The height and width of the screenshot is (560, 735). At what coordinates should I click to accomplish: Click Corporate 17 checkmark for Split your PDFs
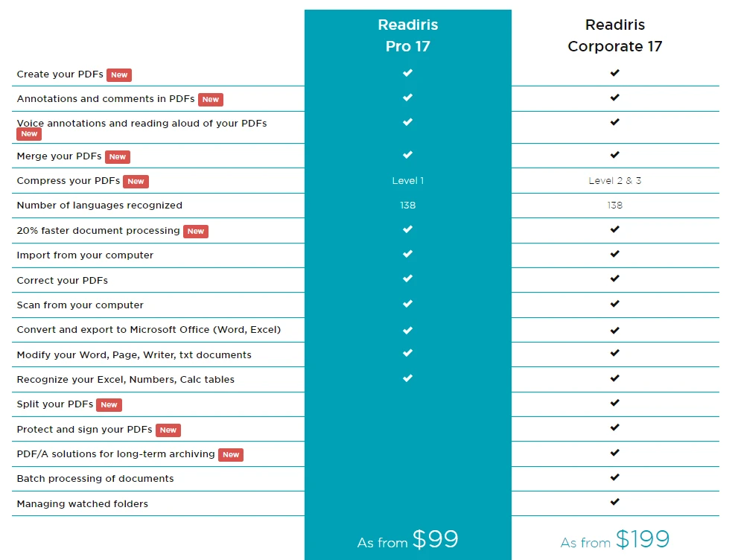tap(614, 403)
